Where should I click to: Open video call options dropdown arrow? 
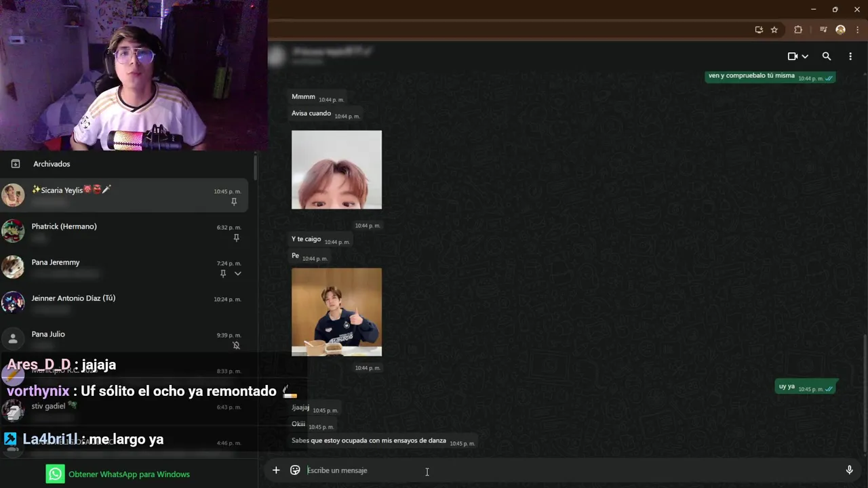point(805,56)
